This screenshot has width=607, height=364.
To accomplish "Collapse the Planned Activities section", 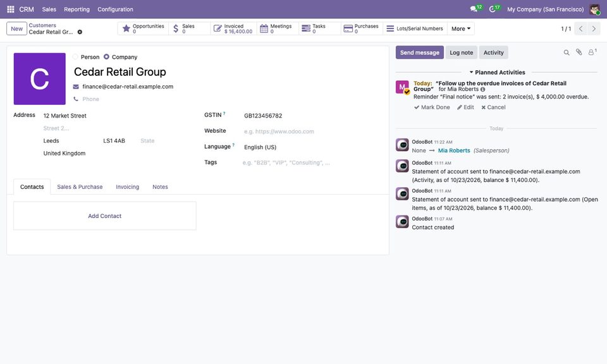I will click(x=497, y=72).
